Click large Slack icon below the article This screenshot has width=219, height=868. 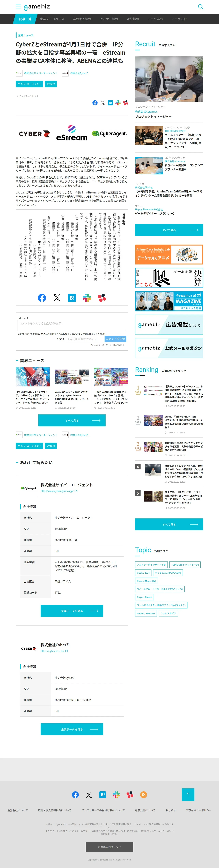(x=87, y=297)
